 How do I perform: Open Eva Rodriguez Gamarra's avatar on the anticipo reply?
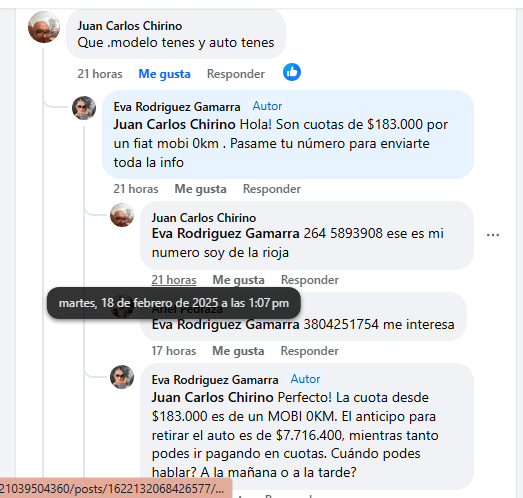coord(122,377)
